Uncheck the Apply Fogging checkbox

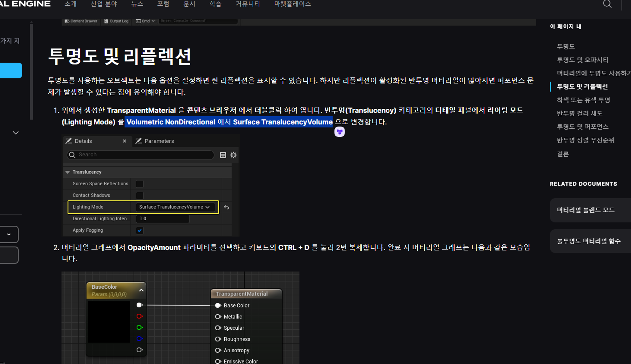(139, 230)
